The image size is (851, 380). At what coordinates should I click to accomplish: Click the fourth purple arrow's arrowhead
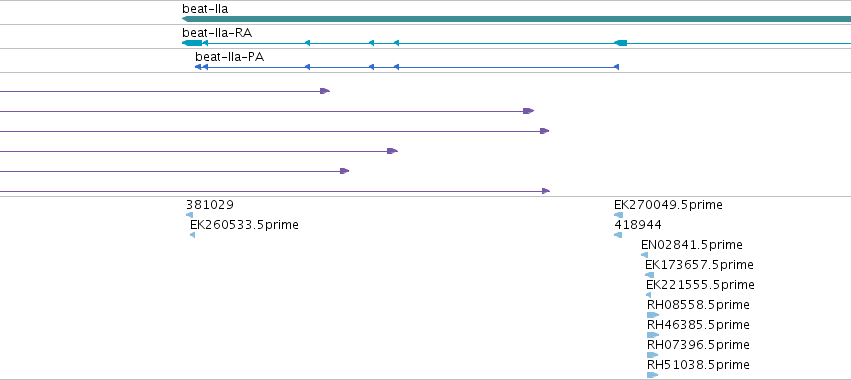(x=392, y=151)
